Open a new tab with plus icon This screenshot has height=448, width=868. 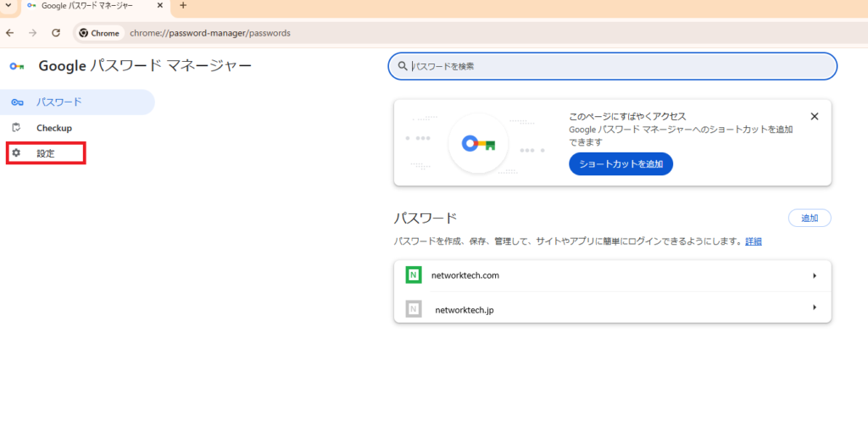tap(183, 6)
